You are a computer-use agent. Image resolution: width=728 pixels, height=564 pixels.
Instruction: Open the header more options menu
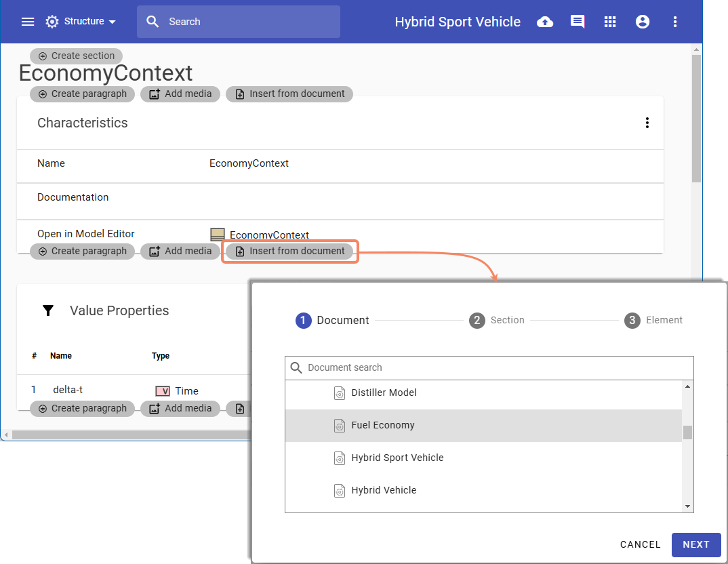click(x=675, y=22)
